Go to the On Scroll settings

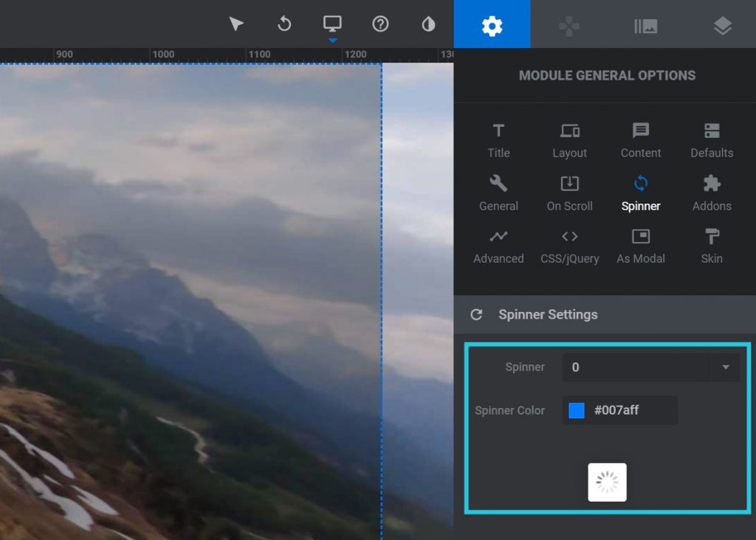coord(569,193)
